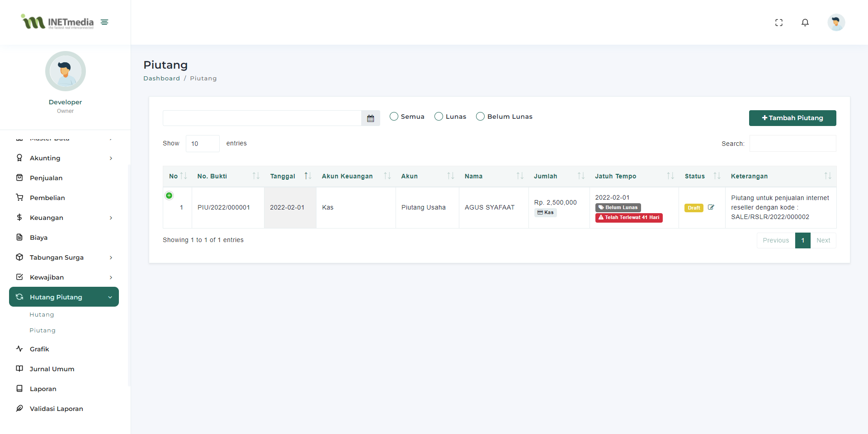868x434 pixels.
Task: Open the Hutang submenu item
Action: [42, 315]
